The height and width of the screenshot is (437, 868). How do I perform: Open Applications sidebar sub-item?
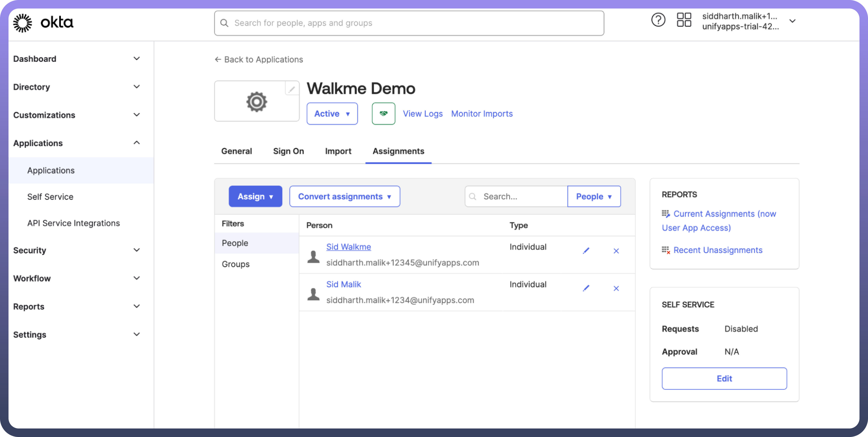[81, 170]
